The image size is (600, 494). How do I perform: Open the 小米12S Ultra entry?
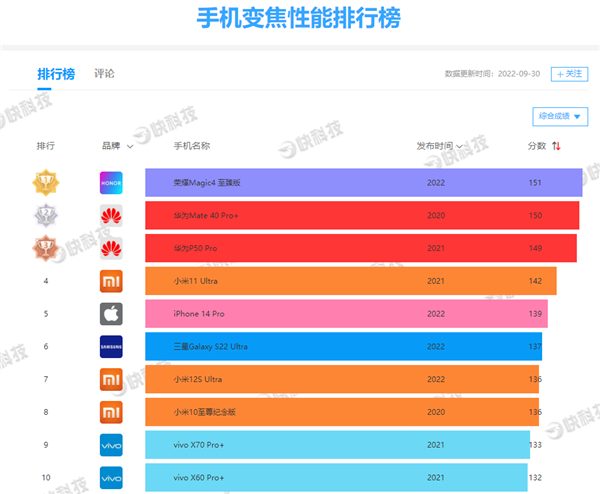[342, 379]
